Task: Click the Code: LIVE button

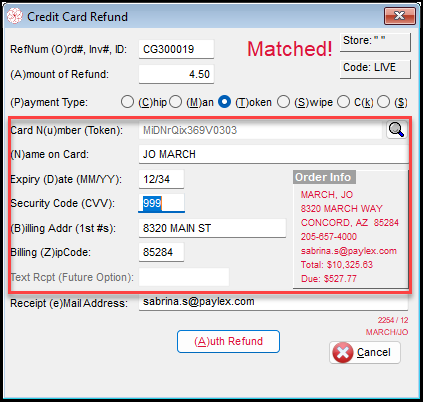Action: pyautogui.click(x=375, y=69)
